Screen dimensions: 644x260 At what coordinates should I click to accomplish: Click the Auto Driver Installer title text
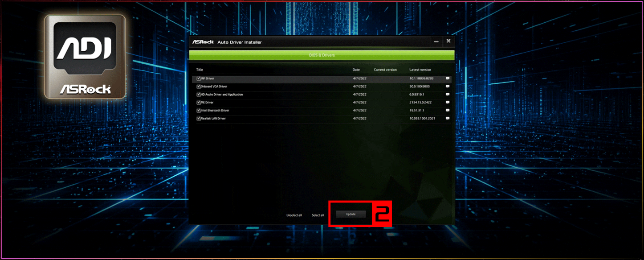[240, 42]
